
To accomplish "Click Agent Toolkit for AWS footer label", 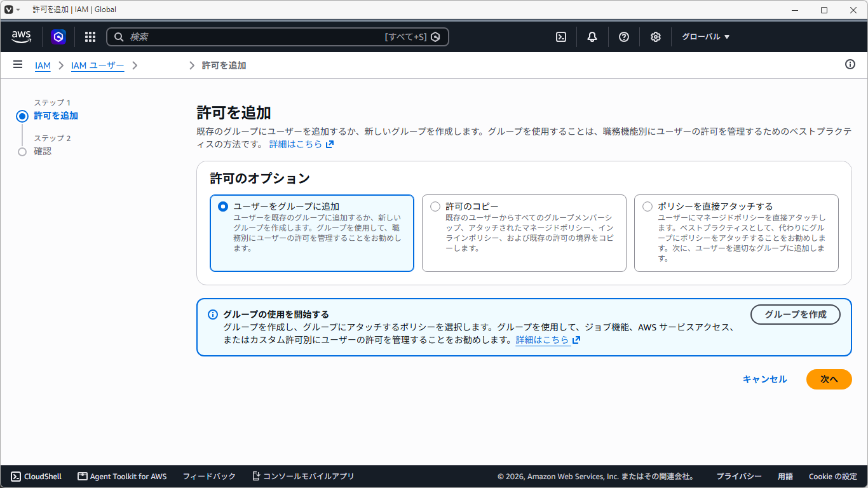I will (128, 477).
